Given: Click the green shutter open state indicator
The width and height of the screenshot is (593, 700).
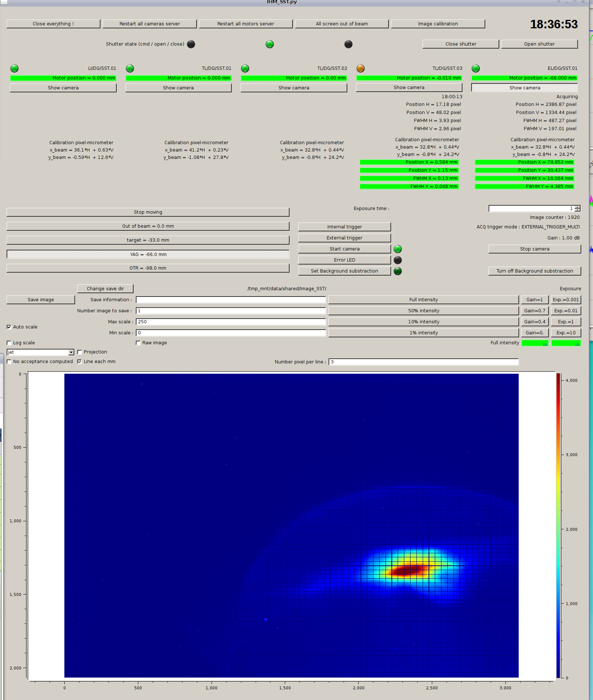Looking at the screenshot, I should tap(270, 44).
